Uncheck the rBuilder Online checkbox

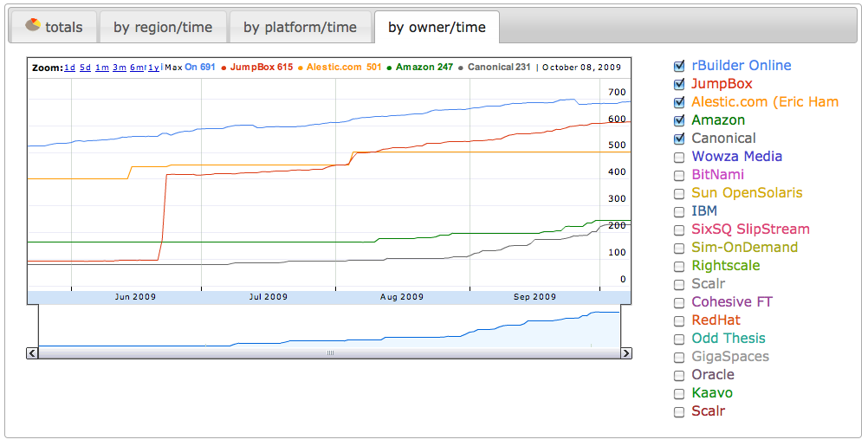pos(679,66)
